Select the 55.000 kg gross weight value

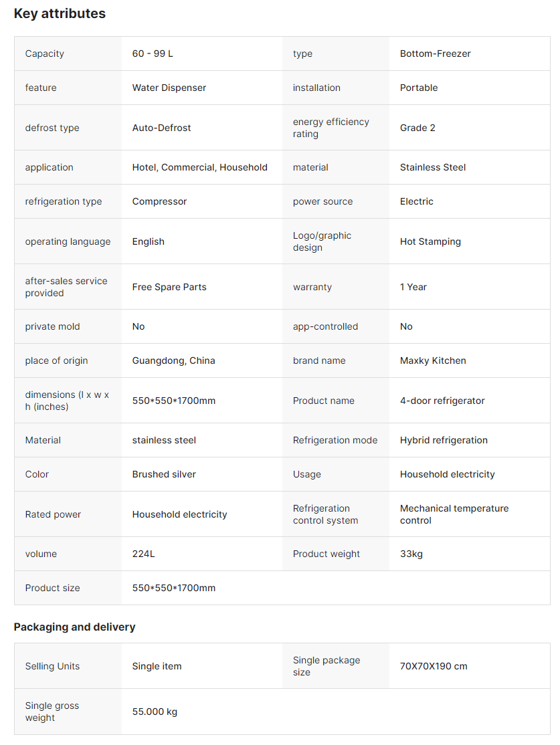click(x=155, y=712)
